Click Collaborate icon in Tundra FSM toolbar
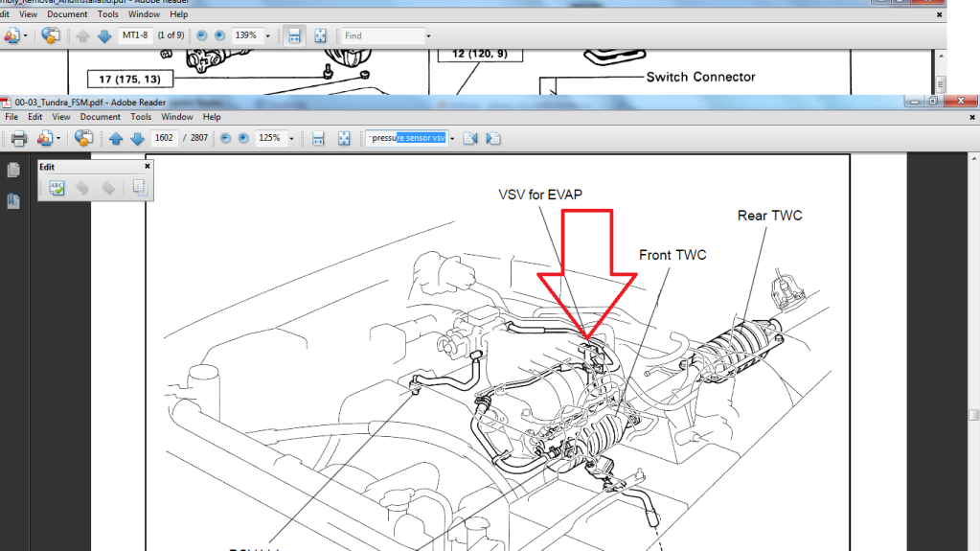Image resolution: width=980 pixels, height=551 pixels. click(44, 138)
